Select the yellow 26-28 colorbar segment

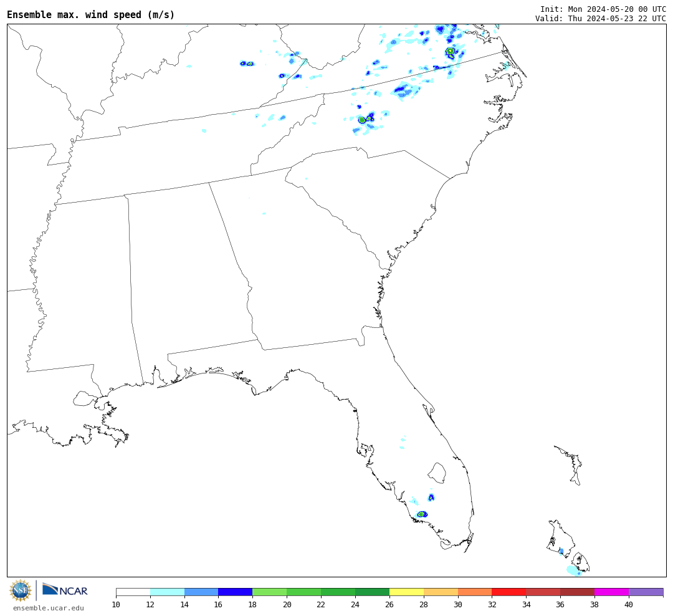[406, 592]
